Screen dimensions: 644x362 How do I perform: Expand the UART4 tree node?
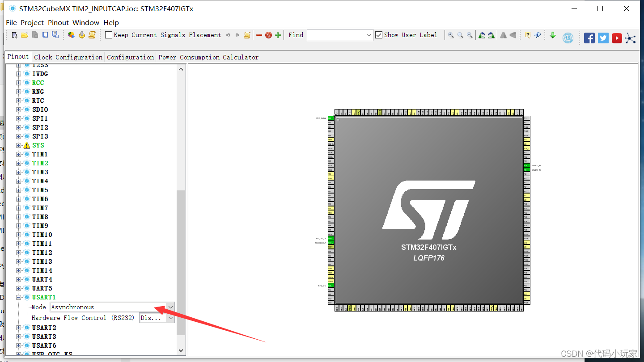tap(19, 279)
